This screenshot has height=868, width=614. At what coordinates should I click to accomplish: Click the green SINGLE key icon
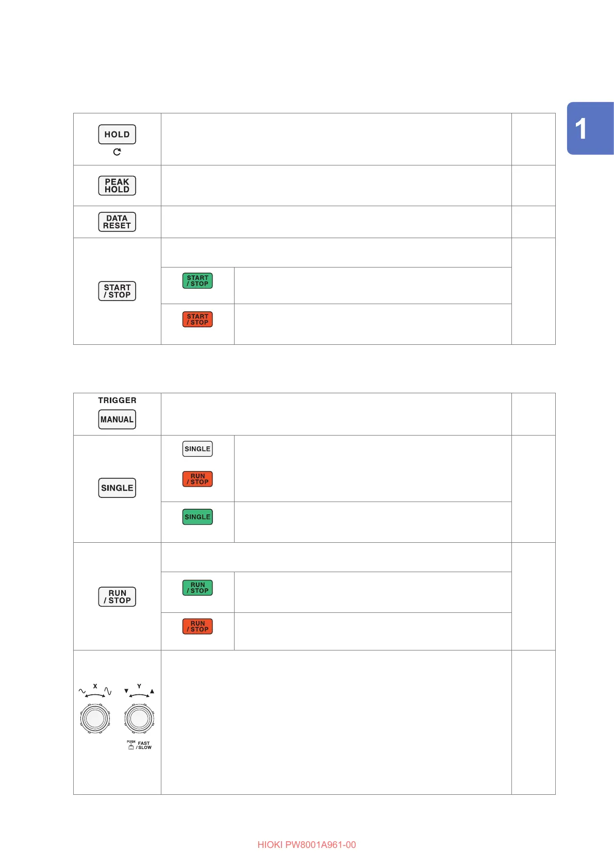click(197, 517)
